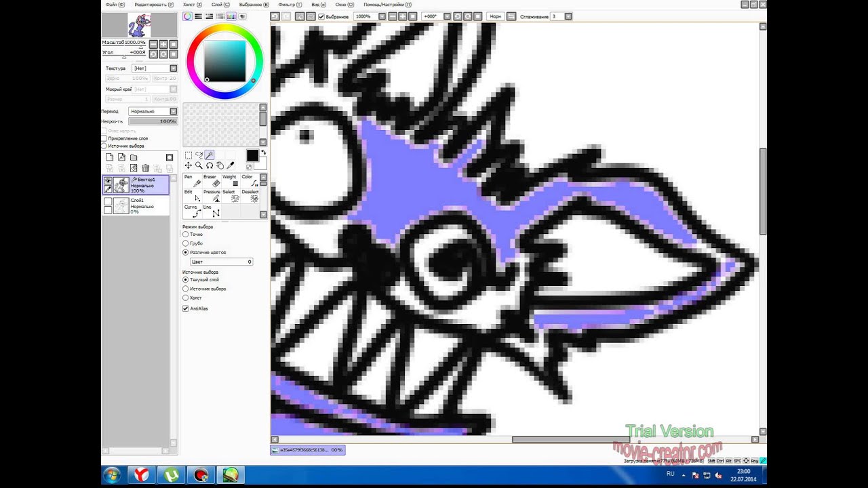Open uTorrent from the taskbar

point(172,475)
